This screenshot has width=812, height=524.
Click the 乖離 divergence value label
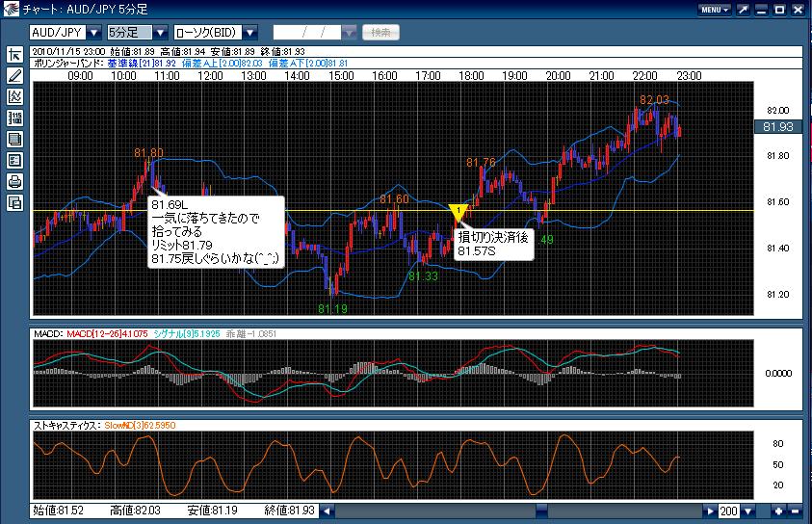pyautogui.click(x=251, y=334)
